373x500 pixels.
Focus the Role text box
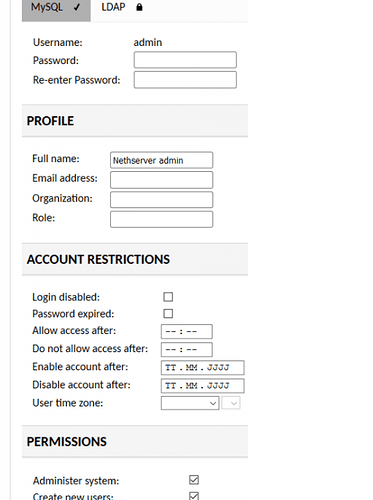161,219
